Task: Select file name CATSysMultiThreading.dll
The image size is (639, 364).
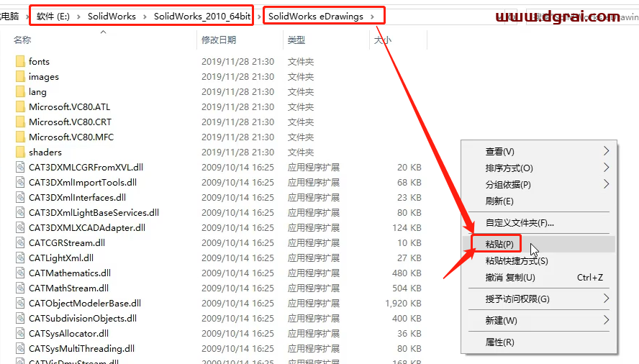Action: (81, 348)
